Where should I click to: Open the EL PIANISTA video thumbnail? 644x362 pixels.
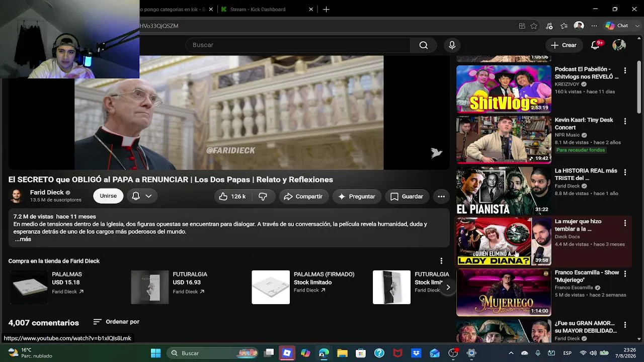(x=504, y=191)
